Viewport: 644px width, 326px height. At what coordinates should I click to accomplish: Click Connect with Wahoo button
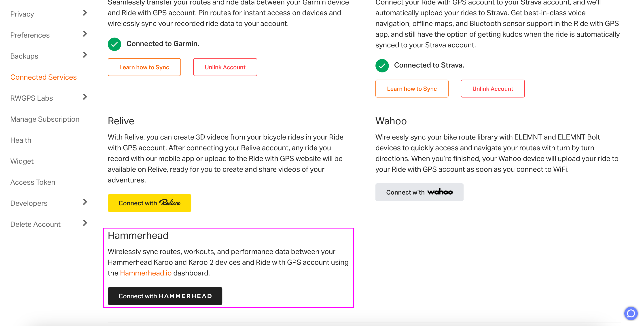419,192
